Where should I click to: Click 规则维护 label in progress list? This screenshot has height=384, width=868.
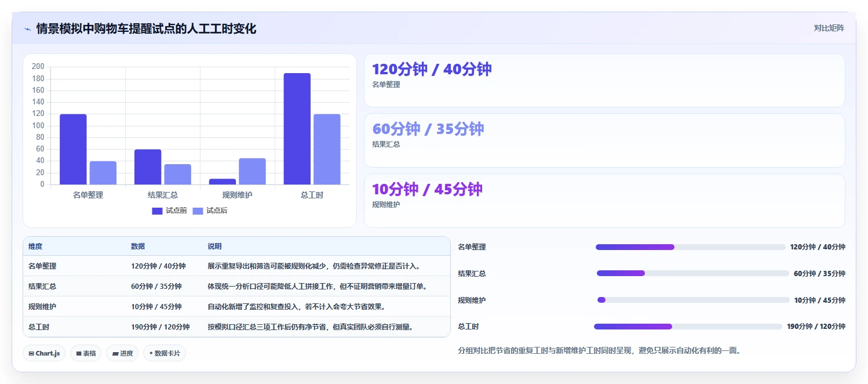(472, 300)
